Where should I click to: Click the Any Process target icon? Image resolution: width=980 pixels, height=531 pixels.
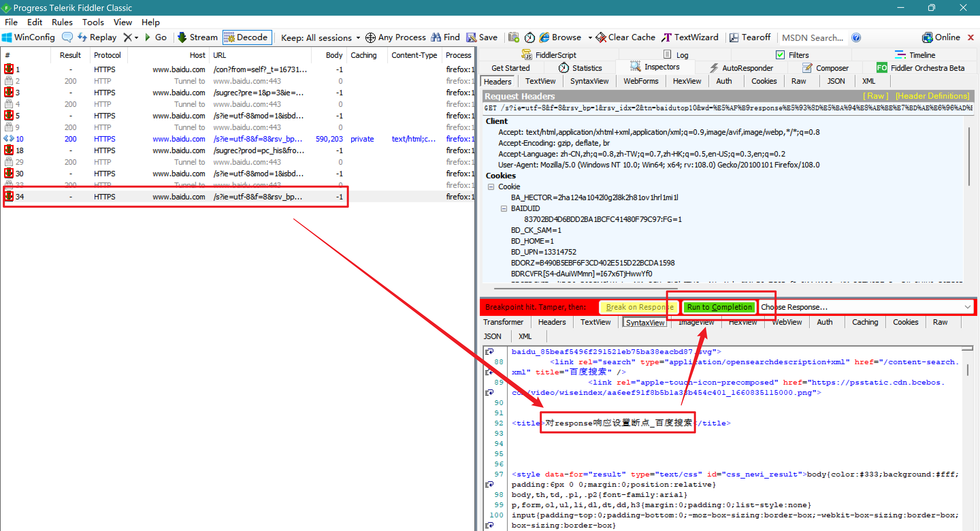(x=370, y=37)
